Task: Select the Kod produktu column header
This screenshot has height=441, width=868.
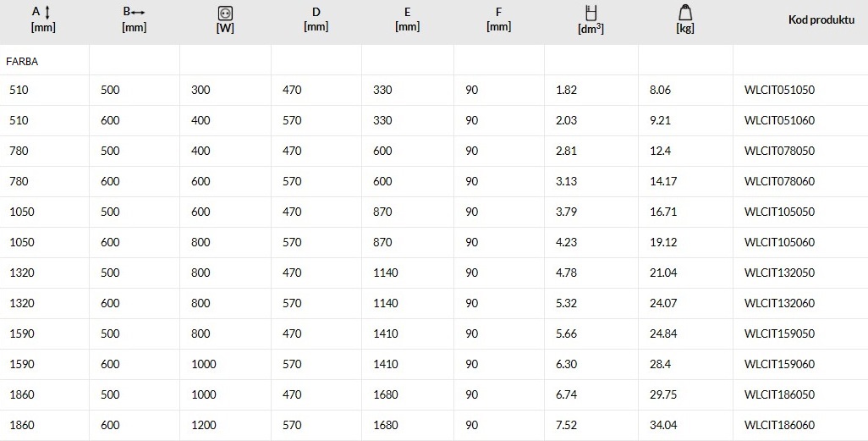Action: click(821, 20)
